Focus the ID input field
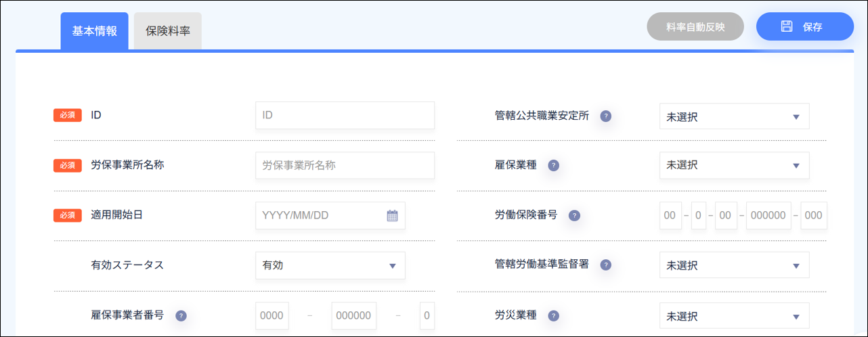 pyautogui.click(x=345, y=116)
